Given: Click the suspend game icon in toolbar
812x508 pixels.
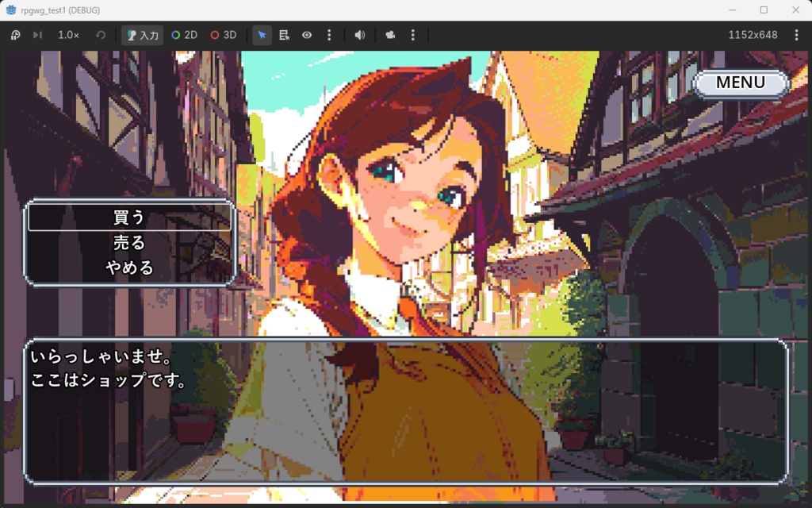Looking at the screenshot, I should pos(16,35).
